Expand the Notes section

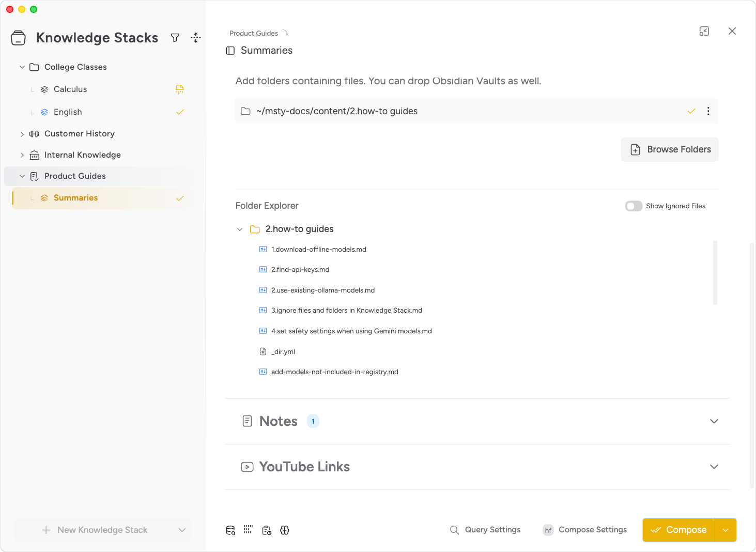[714, 421]
